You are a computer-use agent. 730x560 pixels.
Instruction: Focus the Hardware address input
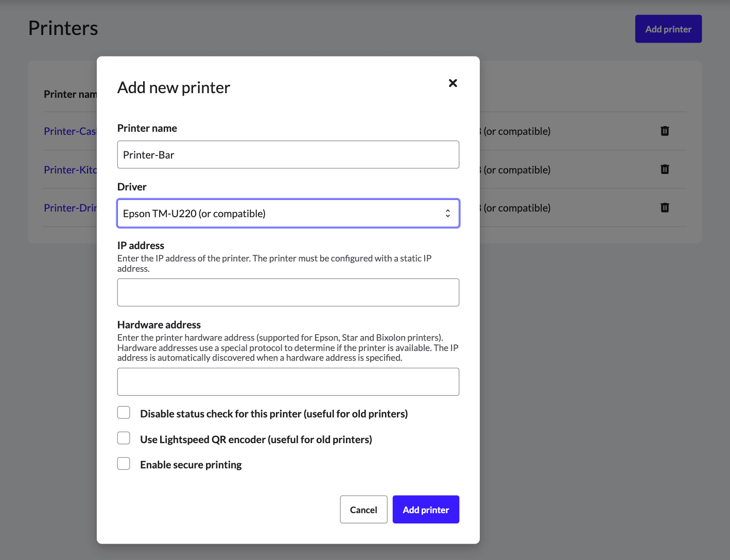coord(288,381)
